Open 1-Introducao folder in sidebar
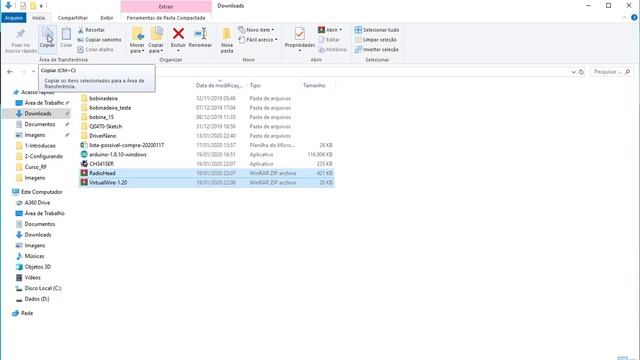The height and width of the screenshot is (360, 640). point(40,146)
